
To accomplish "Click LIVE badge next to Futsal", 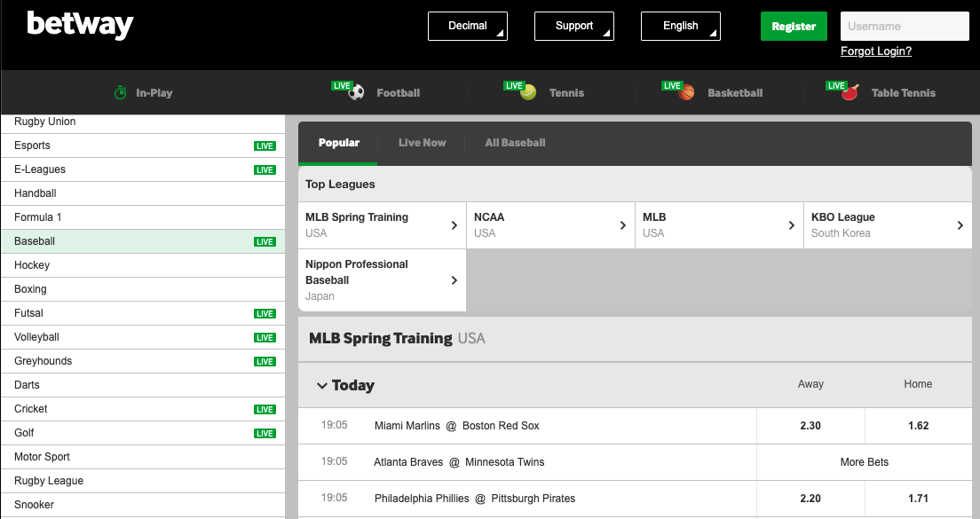I will click(x=265, y=313).
